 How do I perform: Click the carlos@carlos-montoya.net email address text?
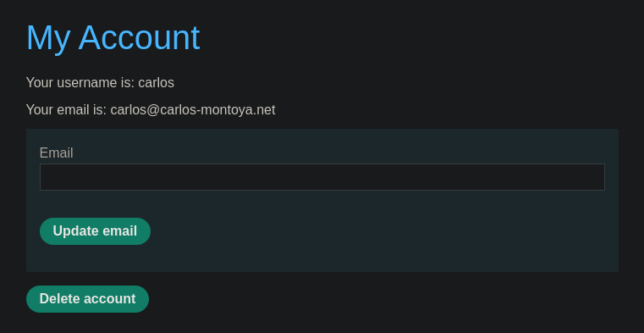pyautogui.click(x=193, y=110)
